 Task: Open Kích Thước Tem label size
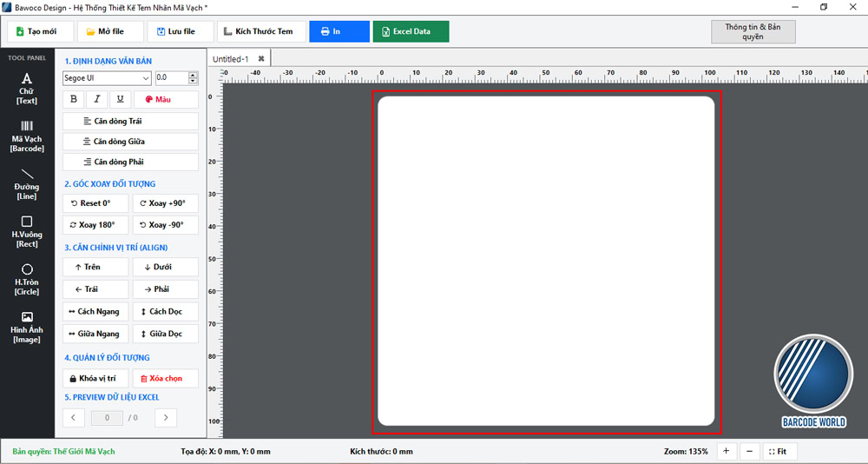coord(261,31)
